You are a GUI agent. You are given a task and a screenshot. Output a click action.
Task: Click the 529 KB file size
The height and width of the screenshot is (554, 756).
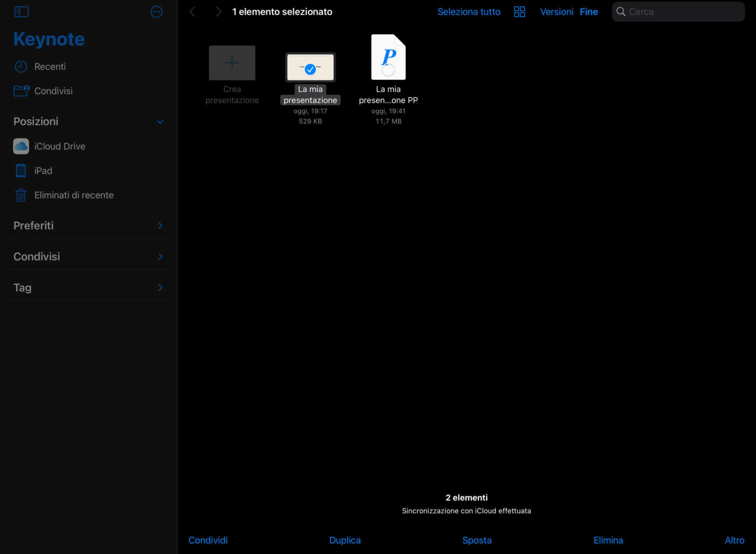(310, 121)
